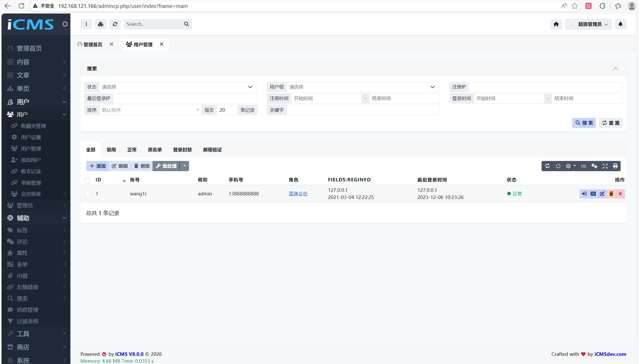Toggle the sidebar circle switch beside the iCMS logo
The height and width of the screenshot is (364, 639).
click(65, 24)
